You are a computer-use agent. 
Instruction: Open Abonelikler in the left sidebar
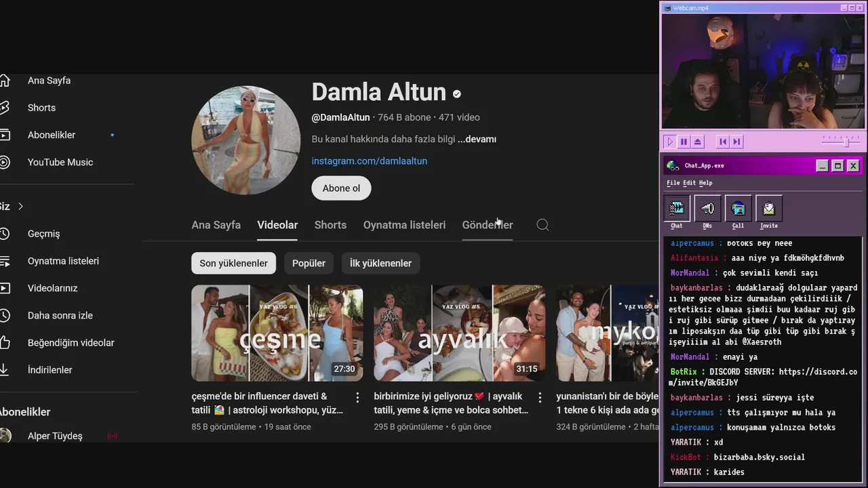(x=52, y=135)
